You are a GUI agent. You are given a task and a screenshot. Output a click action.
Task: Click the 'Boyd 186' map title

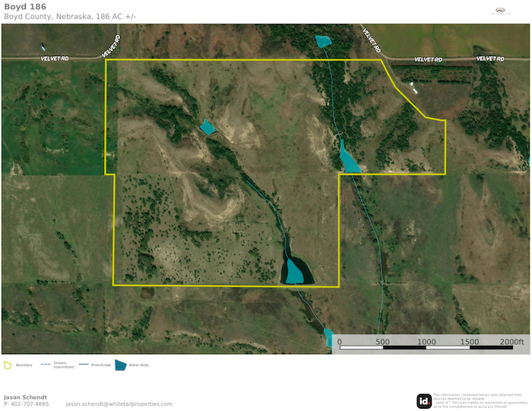pyautogui.click(x=25, y=7)
